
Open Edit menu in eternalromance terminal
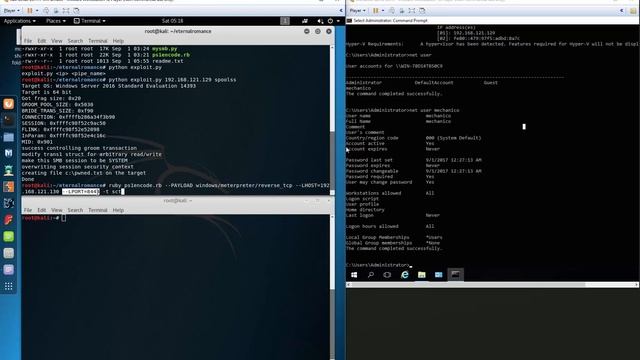42,41
